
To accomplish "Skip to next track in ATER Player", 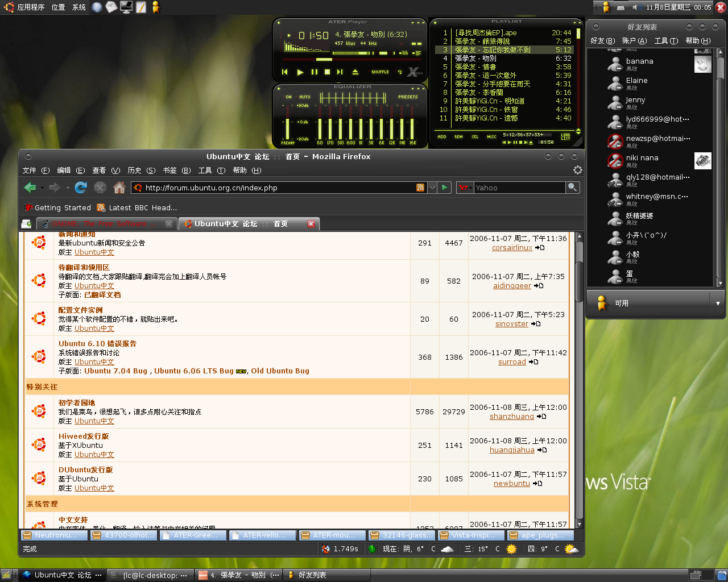I will pyautogui.click(x=340, y=72).
